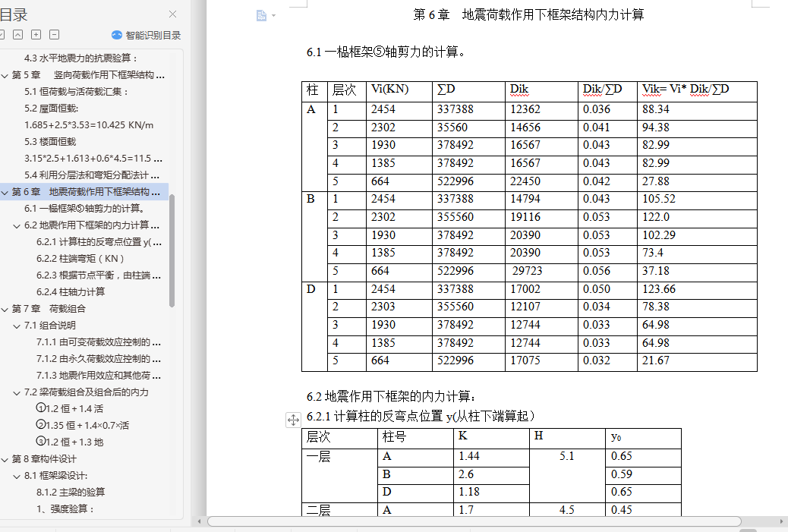The image size is (788, 532).
Task: Go to 6.2.1 计算柱的反弯点位置 in outline
Action: [x=99, y=241]
